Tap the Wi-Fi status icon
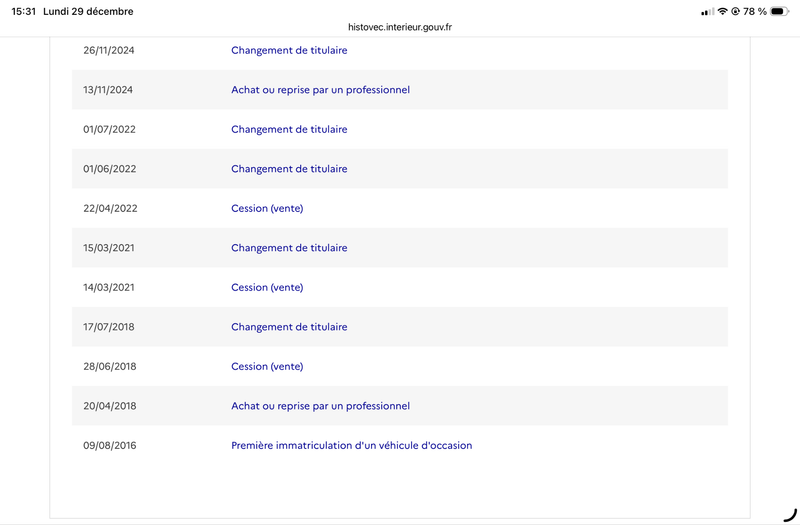 [722, 11]
